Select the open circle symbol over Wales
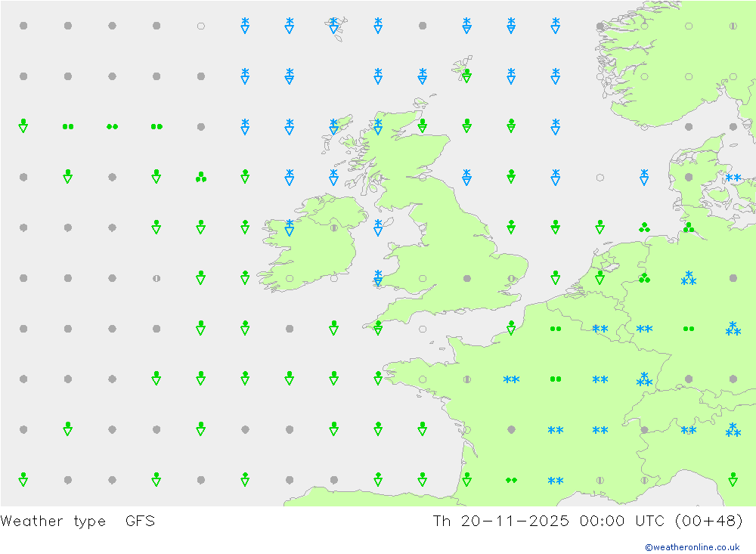 (x=423, y=278)
